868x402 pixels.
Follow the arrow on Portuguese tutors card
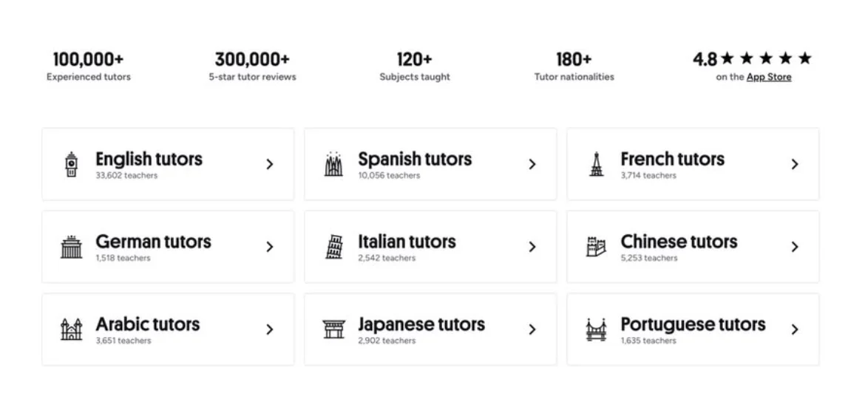[x=795, y=330]
